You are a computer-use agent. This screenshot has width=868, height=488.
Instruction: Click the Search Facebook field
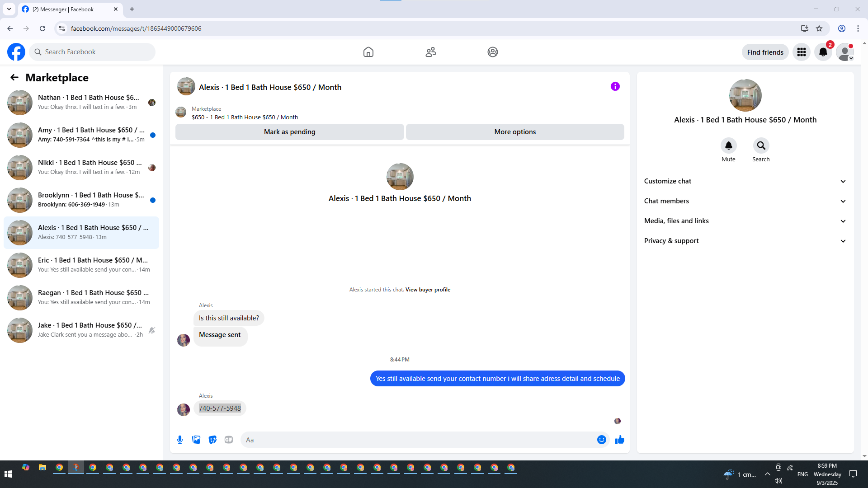93,52
